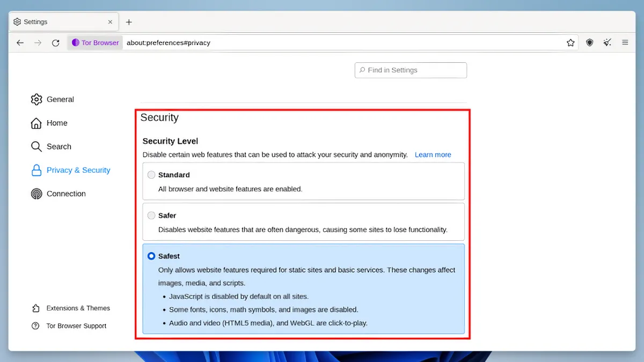Open the hamburger application menu
Viewport: 644px width, 362px height.
point(625,43)
